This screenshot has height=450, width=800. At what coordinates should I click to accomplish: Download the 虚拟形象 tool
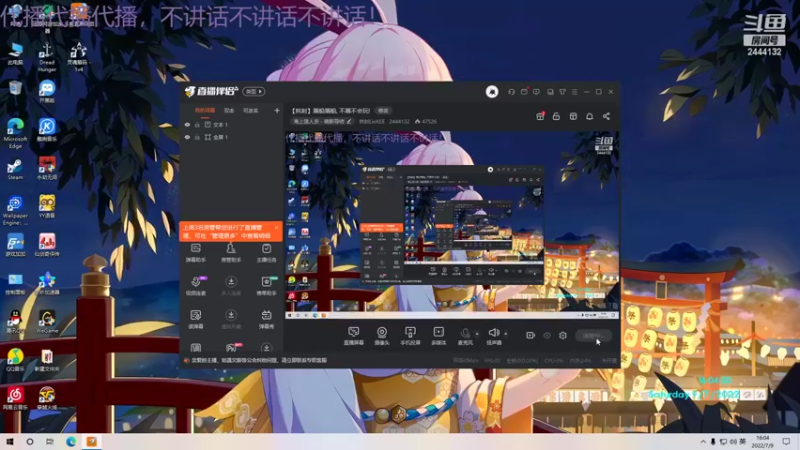point(231,319)
